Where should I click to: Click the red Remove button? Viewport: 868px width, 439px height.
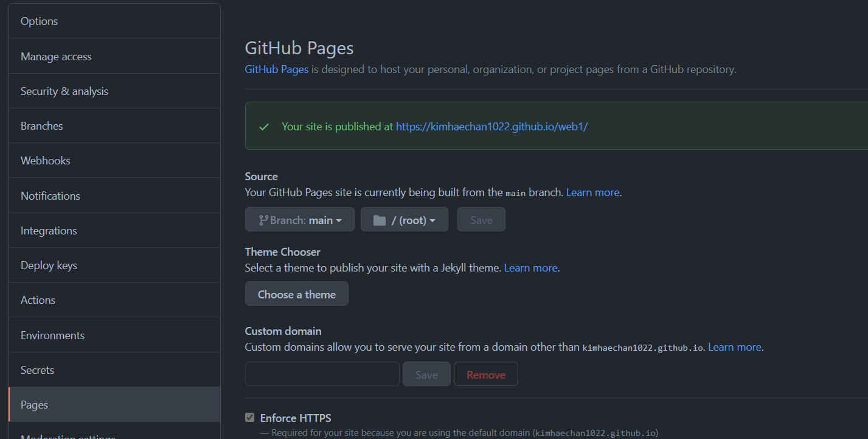(x=486, y=374)
